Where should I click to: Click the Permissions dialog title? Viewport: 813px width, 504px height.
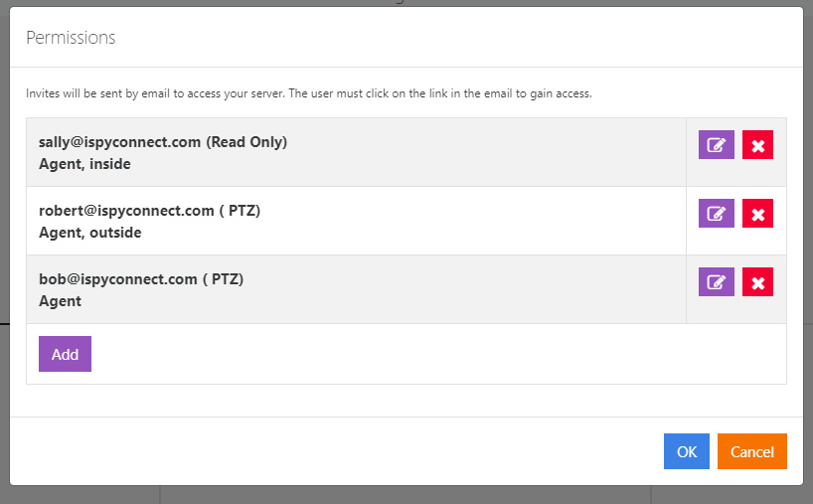click(71, 38)
